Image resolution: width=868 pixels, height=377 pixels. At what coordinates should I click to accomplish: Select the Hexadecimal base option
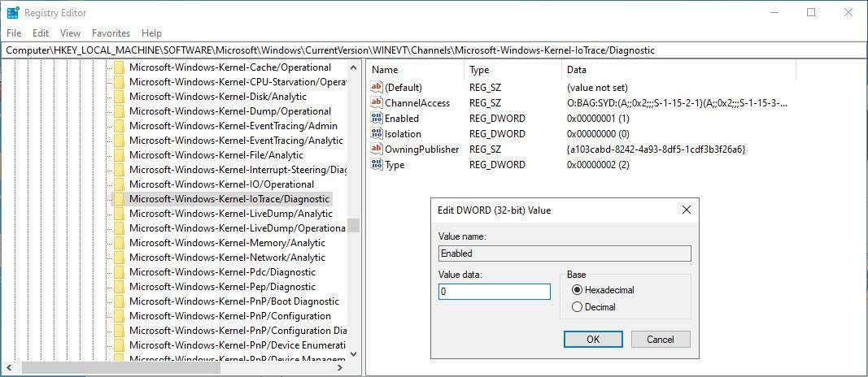(578, 290)
